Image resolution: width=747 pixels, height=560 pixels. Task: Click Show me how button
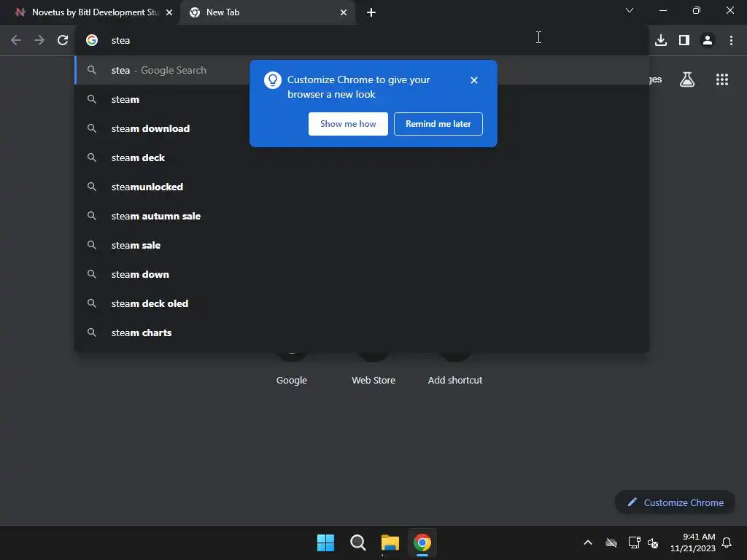(348, 124)
